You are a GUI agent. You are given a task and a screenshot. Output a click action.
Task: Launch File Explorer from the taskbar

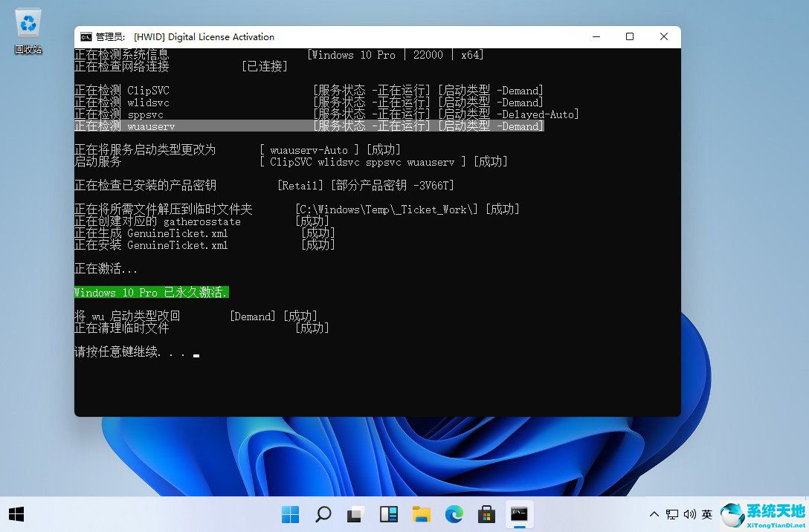pos(422,513)
